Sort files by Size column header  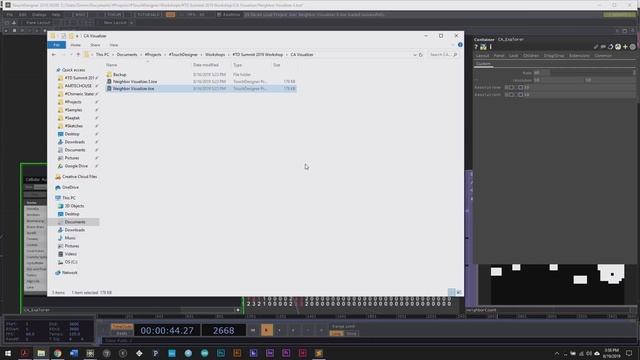(x=277, y=65)
